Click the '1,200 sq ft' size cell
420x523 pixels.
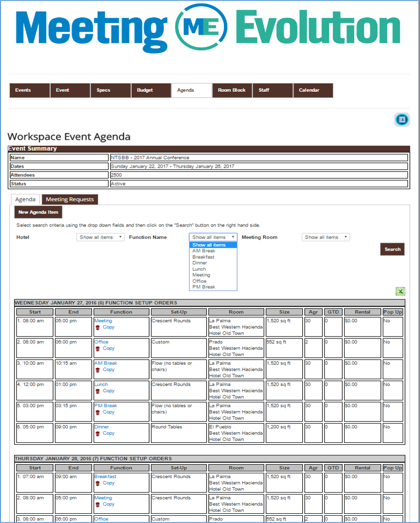point(284,433)
